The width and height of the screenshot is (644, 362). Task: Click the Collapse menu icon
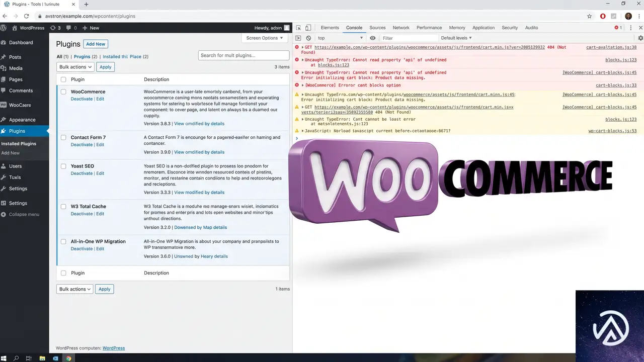click(4, 214)
